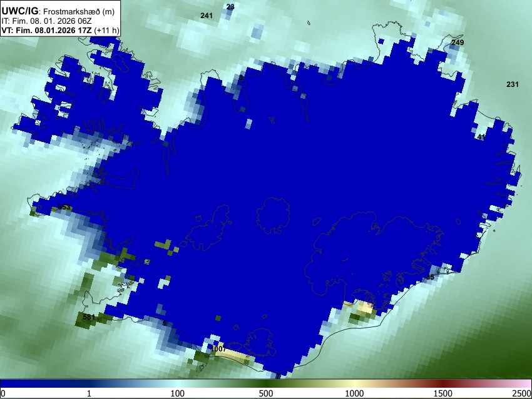Click the 'UWC/IG: Frostmarkshæð (m)' title text
The width and height of the screenshot is (532, 399).
[58, 11]
